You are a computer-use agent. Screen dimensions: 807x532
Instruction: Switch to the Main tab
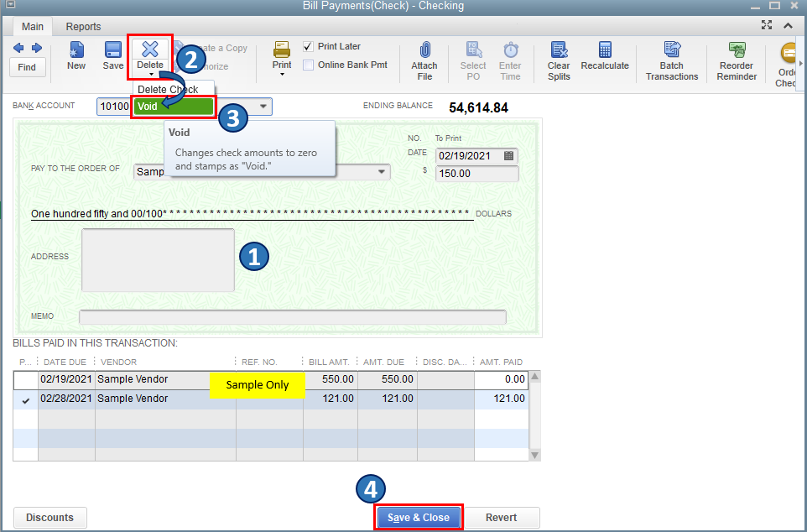tap(33, 26)
